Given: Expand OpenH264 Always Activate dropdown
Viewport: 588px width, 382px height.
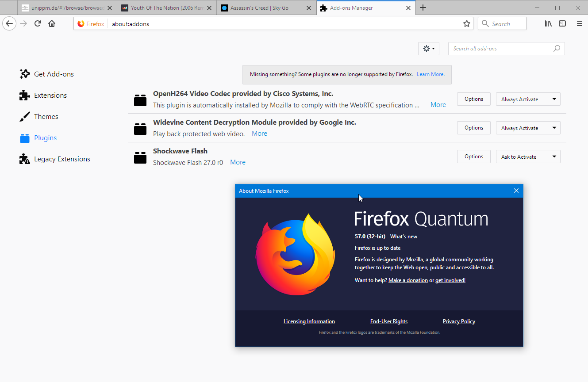Looking at the screenshot, I should point(528,99).
